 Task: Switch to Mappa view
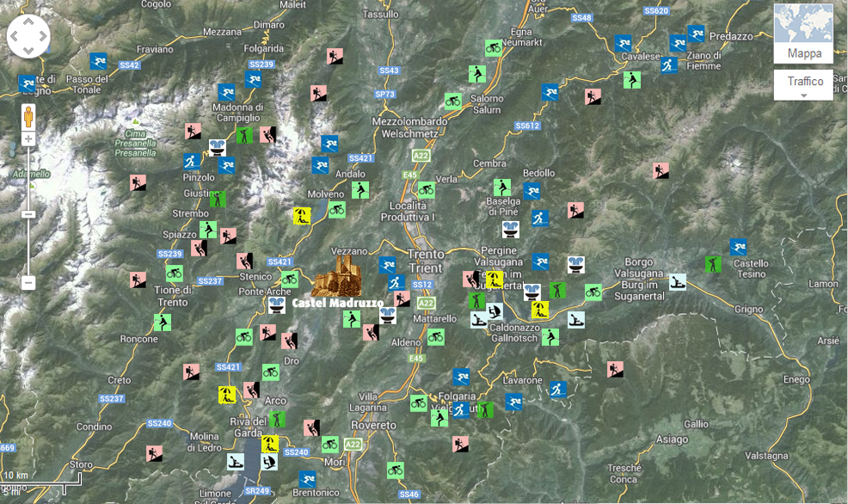click(x=803, y=53)
